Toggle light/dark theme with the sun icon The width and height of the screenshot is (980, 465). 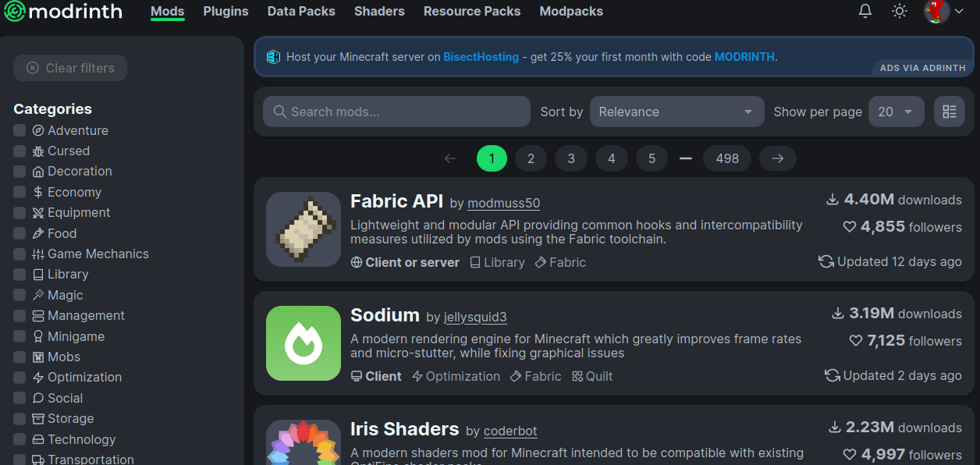pos(899,11)
